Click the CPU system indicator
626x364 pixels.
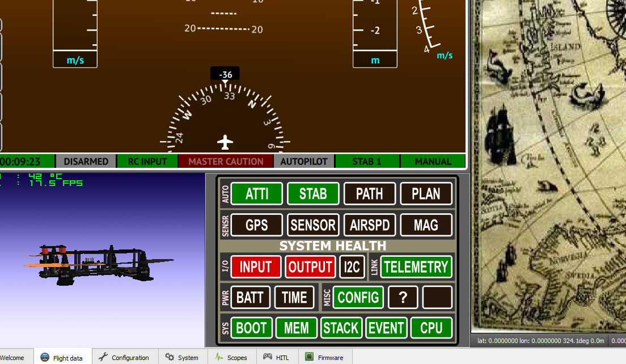(431, 328)
